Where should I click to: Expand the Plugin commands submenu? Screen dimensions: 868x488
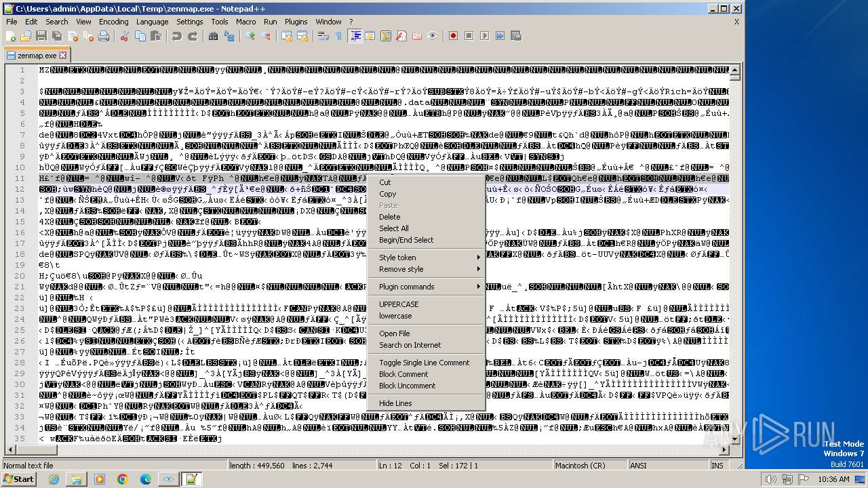427,287
